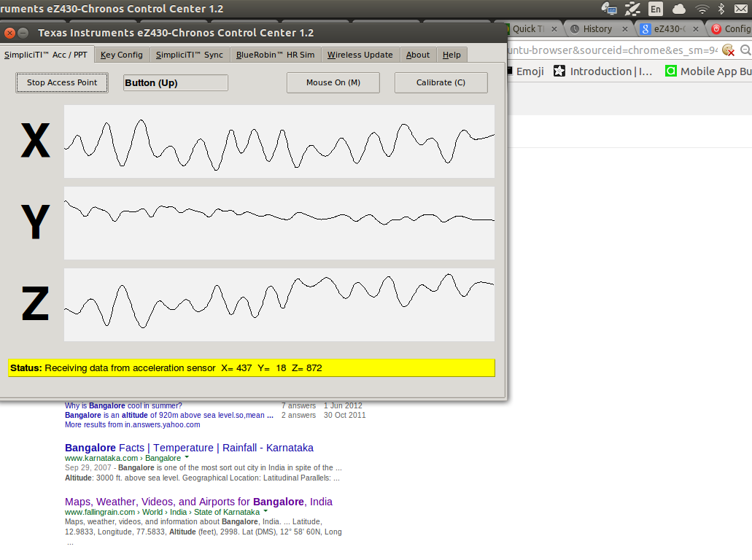Viewport: 752px width, 560px height.
Task: Click the green Mobile App bookmark icon
Action: click(x=670, y=71)
